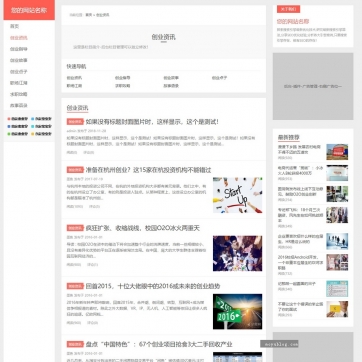Click the red site name logo banner
Image resolution: width=362 pixels, height=362 pixels.
point(29,10)
